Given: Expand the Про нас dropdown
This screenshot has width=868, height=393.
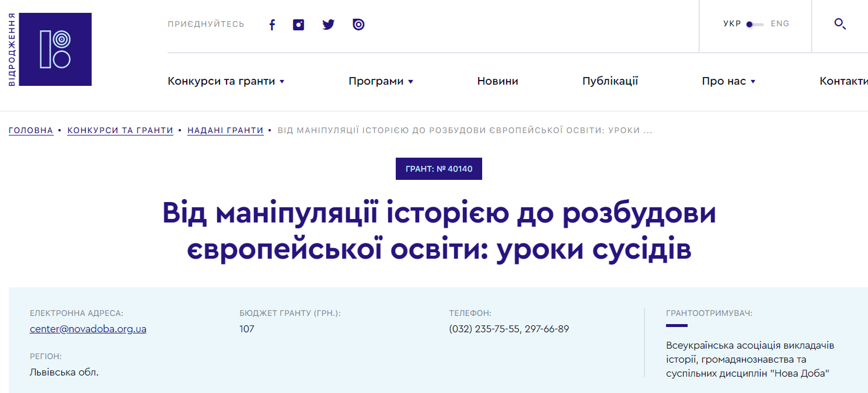Looking at the screenshot, I should point(728,81).
